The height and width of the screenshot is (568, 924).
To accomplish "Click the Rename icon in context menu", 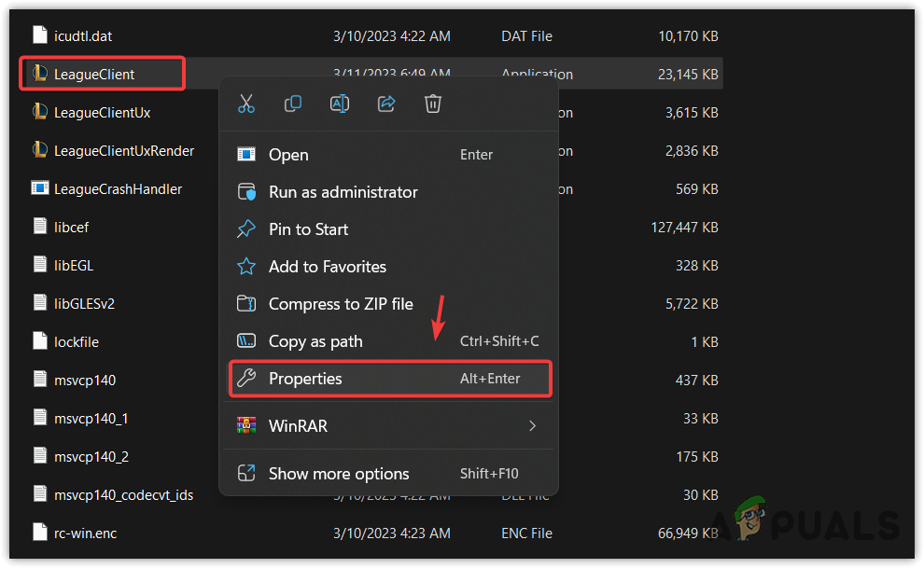I will click(340, 104).
